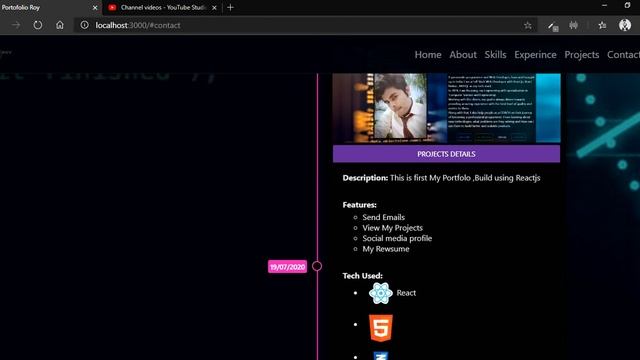The image size is (640, 360).
Task: Go to browser home page icon
Action: [60, 25]
